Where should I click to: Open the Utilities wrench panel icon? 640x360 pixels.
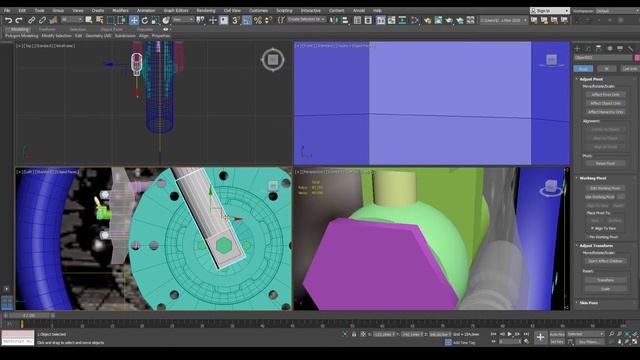631,49
